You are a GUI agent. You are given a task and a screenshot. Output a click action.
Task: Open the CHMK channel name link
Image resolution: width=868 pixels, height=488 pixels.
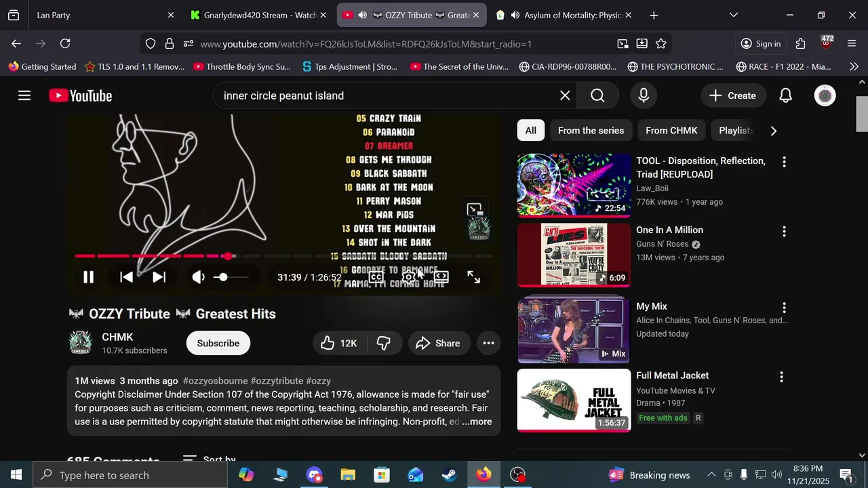pyautogui.click(x=117, y=337)
